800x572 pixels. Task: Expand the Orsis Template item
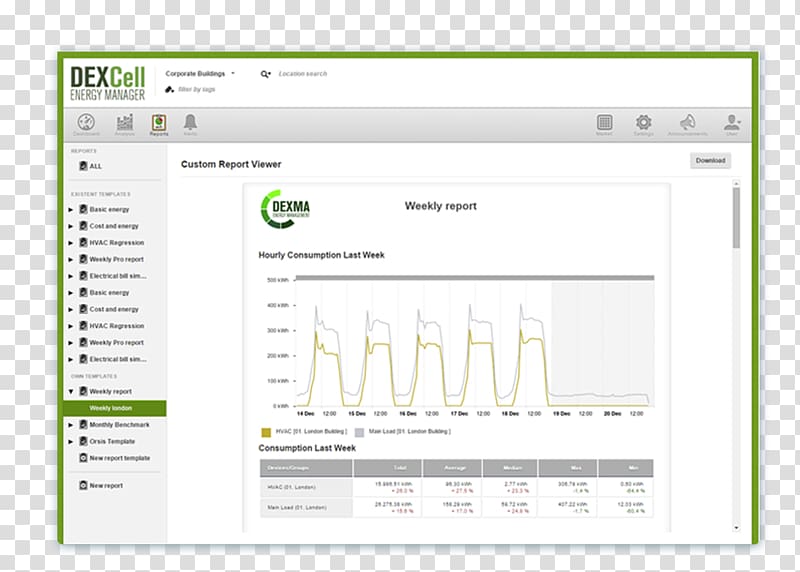[71, 441]
